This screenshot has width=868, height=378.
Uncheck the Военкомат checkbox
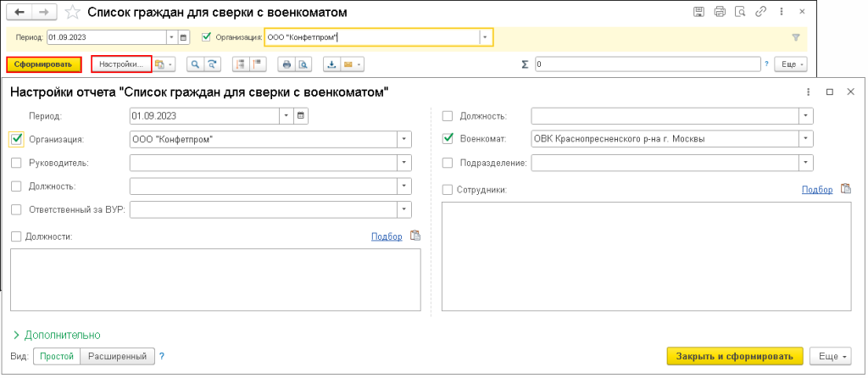448,140
